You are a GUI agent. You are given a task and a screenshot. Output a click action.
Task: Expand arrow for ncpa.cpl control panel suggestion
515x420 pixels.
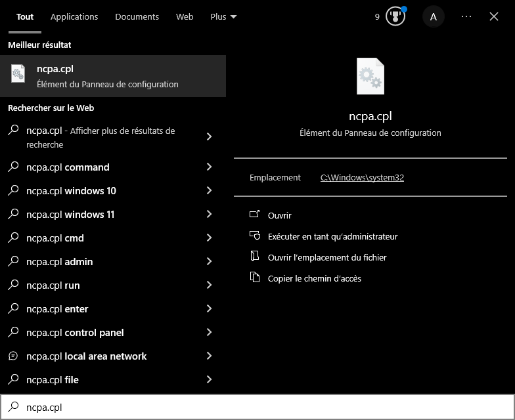[x=210, y=333]
